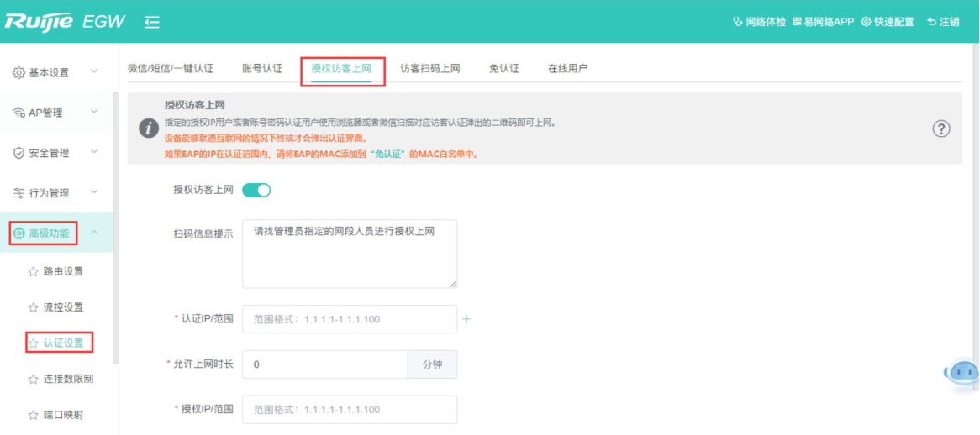Click the 注销 logout icon

coord(932,22)
